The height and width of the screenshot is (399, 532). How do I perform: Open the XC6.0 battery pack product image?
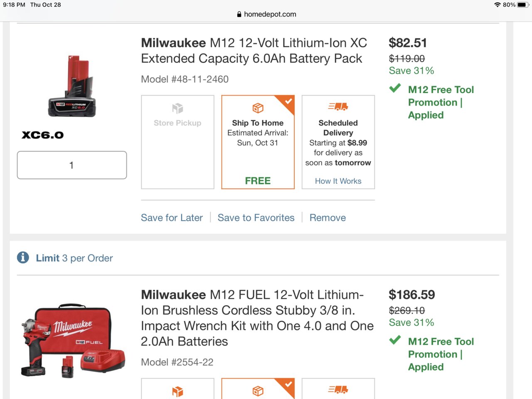(x=72, y=86)
